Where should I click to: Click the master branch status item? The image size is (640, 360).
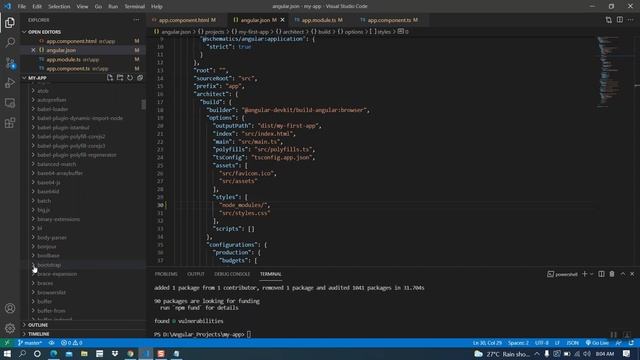(x=30, y=343)
